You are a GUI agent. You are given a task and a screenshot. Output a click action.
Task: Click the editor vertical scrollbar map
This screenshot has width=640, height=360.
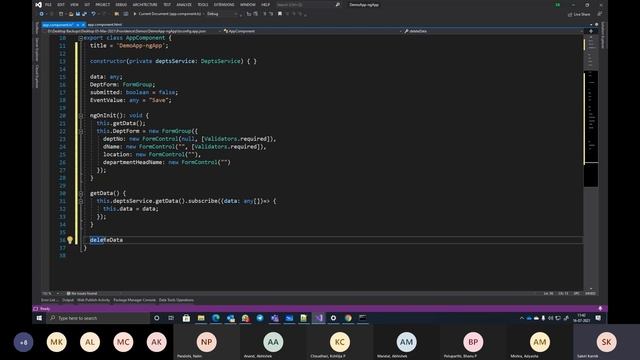(591, 161)
